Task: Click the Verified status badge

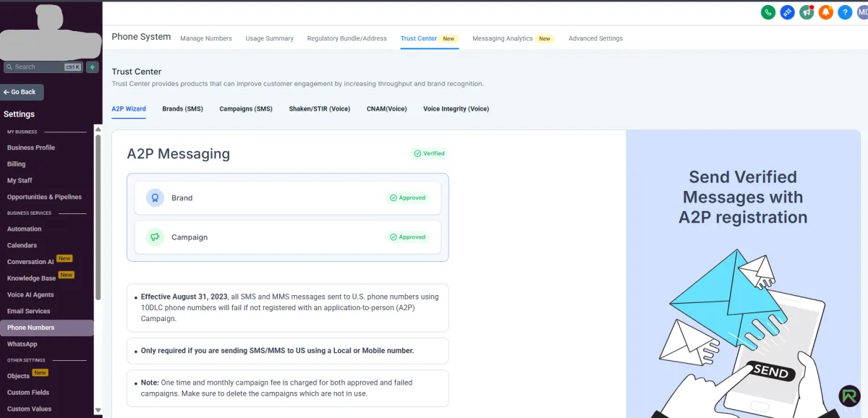Action: [x=430, y=153]
